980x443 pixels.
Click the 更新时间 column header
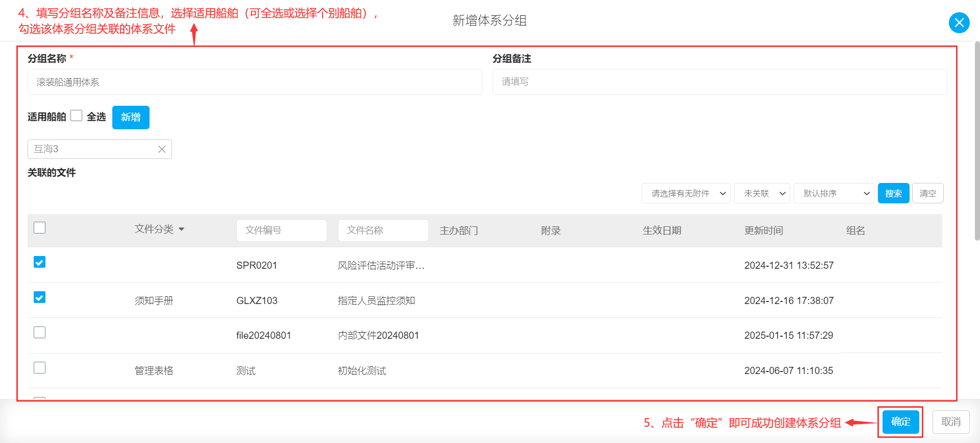pos(764,230)
